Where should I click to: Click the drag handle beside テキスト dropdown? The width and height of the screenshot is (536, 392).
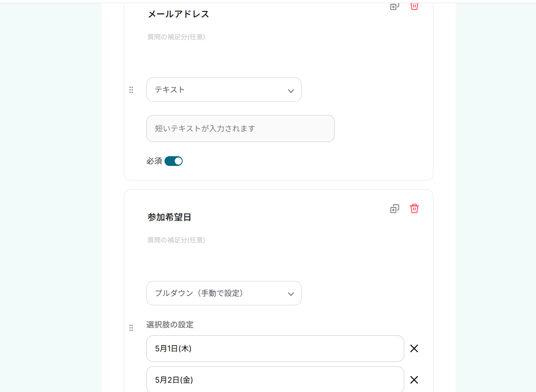click(x=131, y=90)
